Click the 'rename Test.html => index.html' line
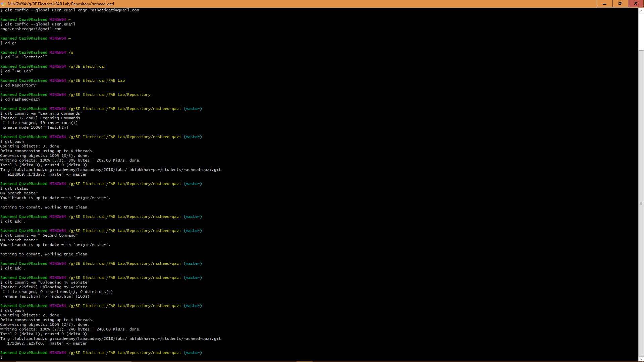 (46, 296)
